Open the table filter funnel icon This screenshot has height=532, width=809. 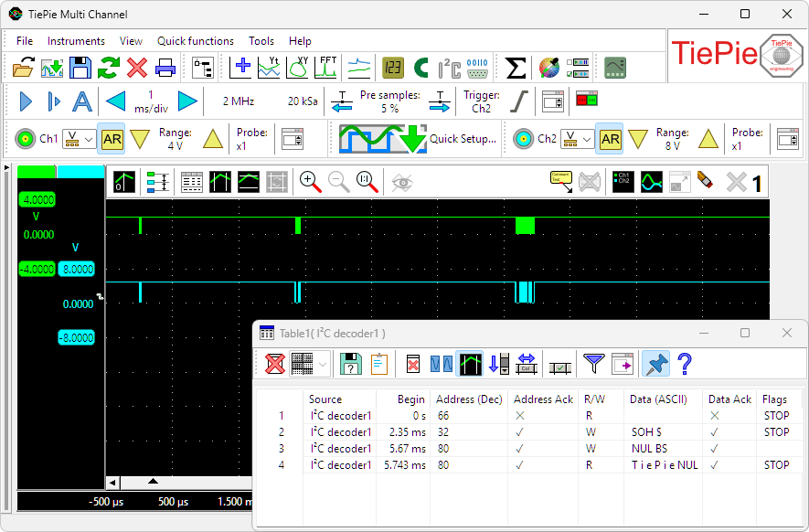click(593, 364)
